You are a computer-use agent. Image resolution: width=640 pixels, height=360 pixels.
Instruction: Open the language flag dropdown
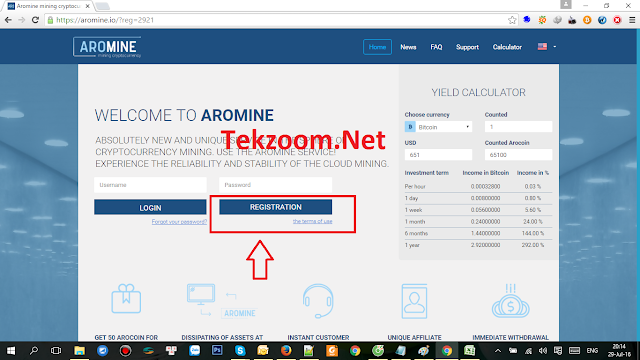coord(547,47)
